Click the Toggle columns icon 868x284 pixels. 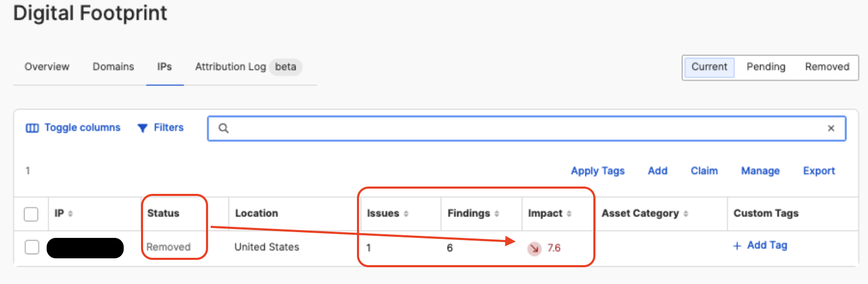[32, 128]
